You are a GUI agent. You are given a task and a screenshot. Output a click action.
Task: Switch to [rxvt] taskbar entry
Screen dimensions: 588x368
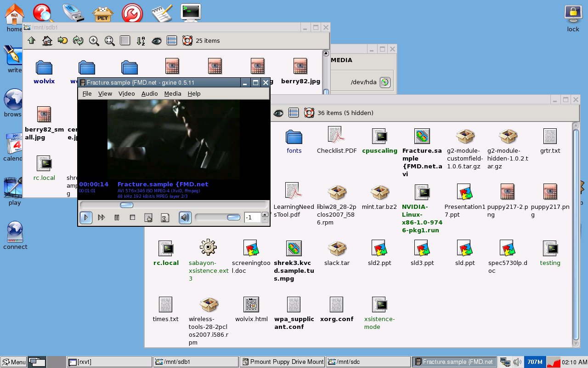(x=109, y=362)
